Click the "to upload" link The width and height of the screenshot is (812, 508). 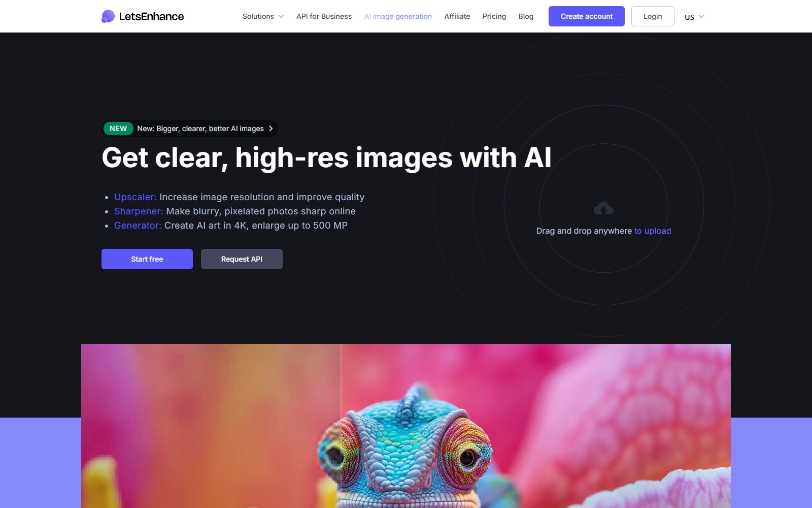tap(652, 231)
